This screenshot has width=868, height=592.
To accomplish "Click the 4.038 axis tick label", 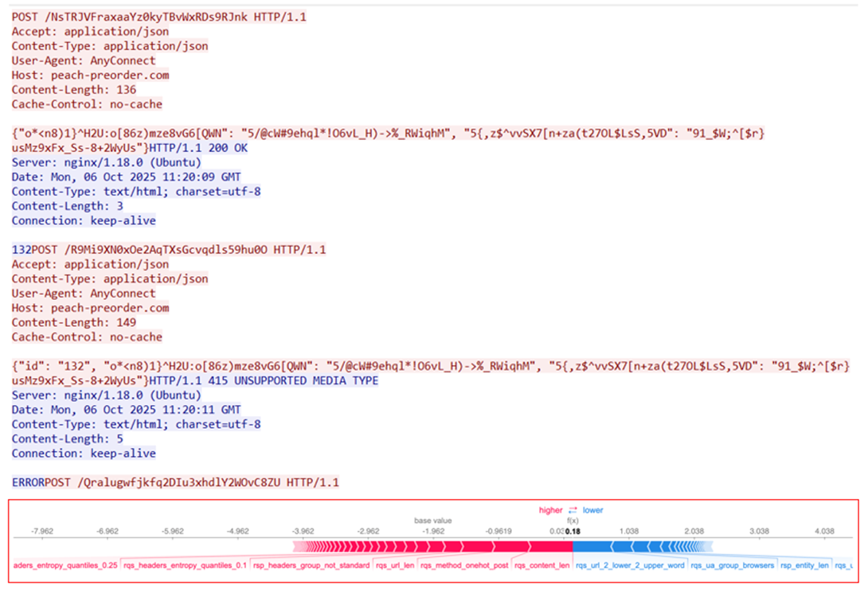I will tap(824, 532).
